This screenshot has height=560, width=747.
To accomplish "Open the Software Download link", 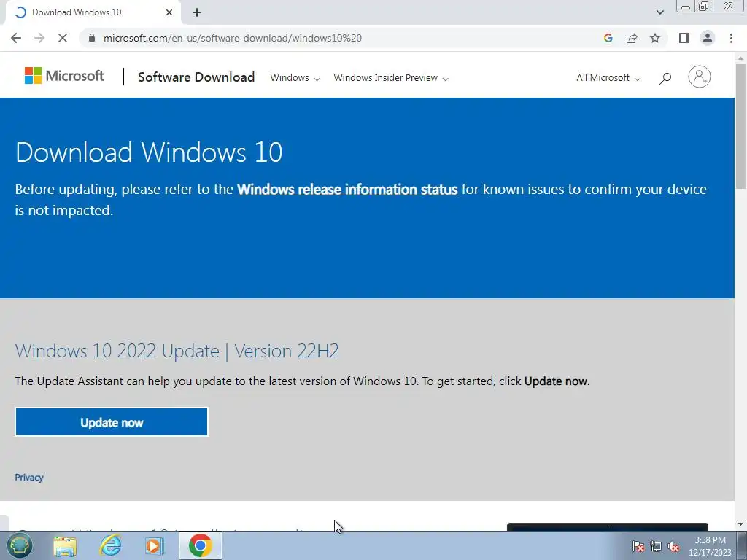I will (196, 77).
